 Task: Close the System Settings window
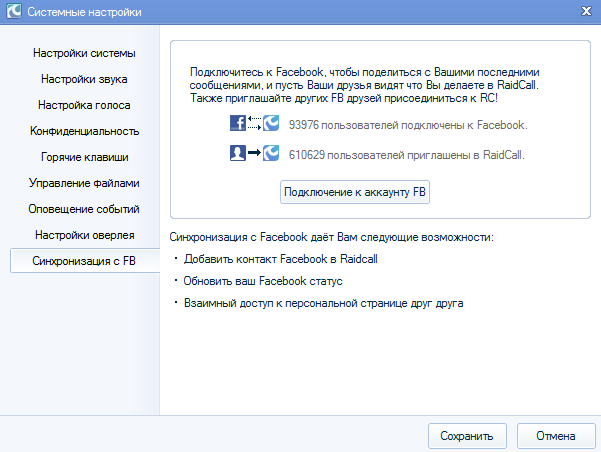point(586,11)
